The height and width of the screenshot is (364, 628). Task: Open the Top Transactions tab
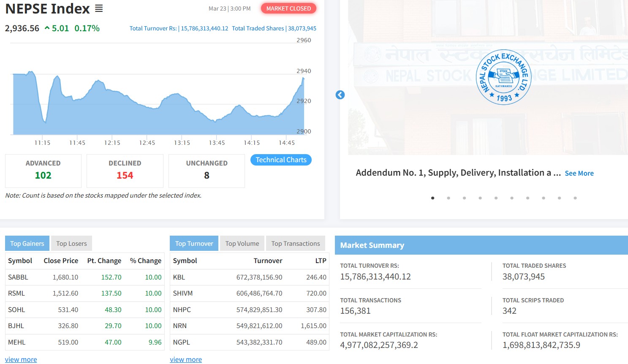point(296,244)
